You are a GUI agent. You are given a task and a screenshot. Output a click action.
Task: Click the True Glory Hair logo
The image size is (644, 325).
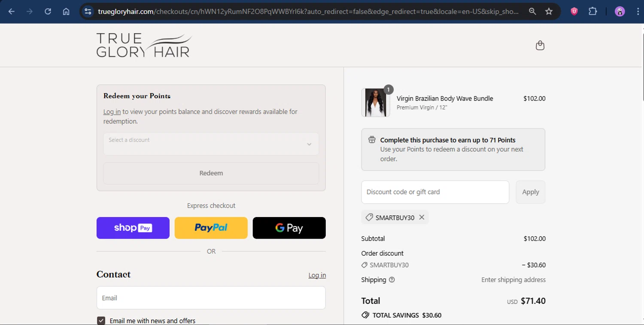point(144,45)
